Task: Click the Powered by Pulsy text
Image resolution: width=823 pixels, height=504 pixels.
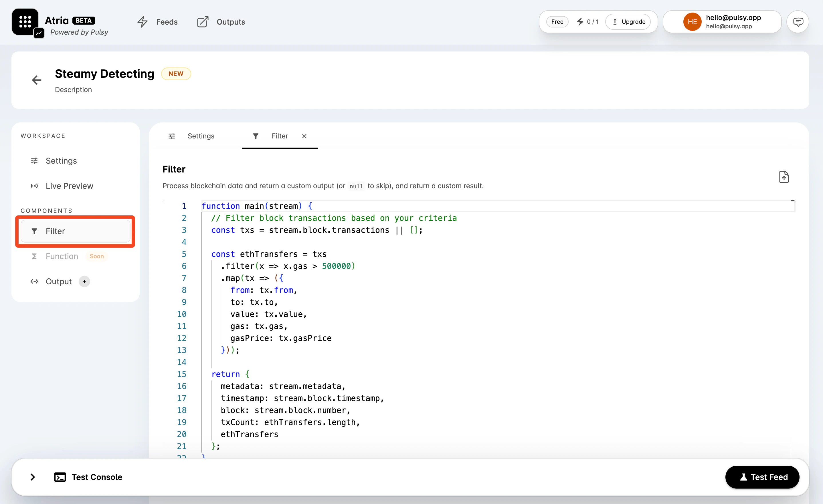Action: click(79, 32)
